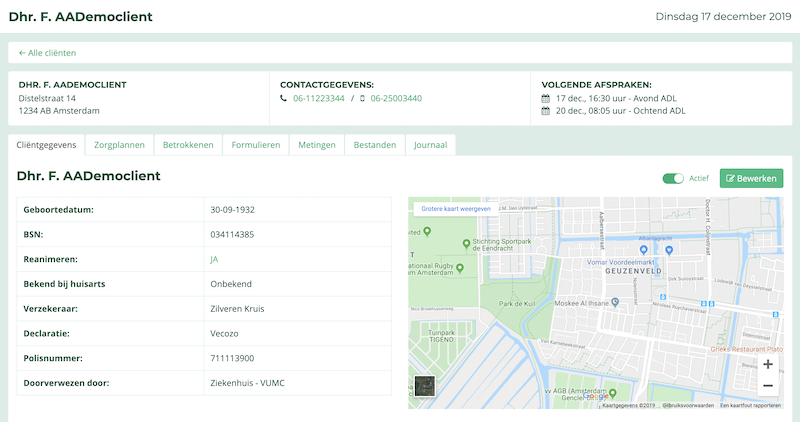Open Grotere kaart weergeven link

[455, 209]
